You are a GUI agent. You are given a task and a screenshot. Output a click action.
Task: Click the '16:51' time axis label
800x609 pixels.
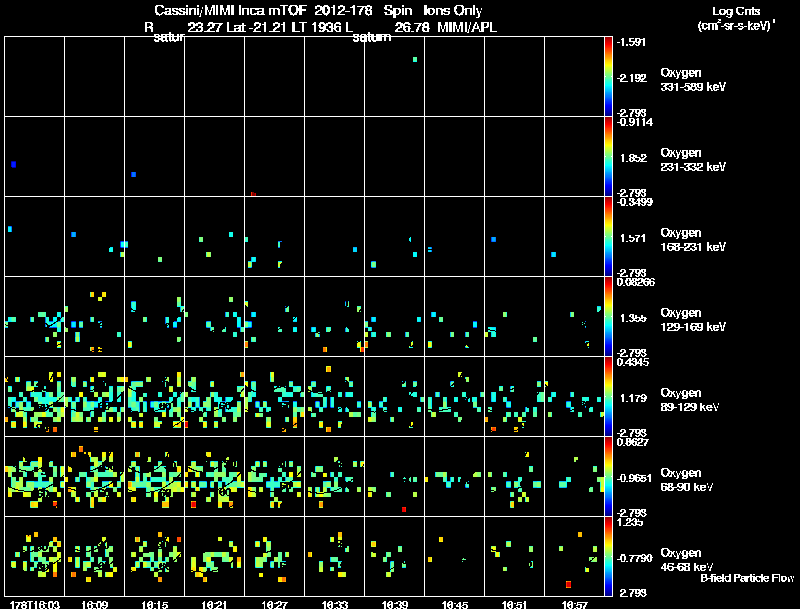[514, 604]
